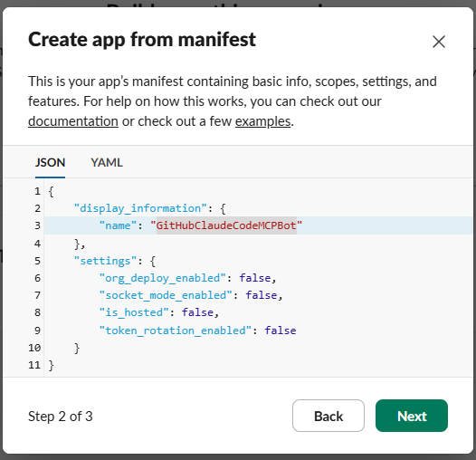This screenshot has width=476, height=460.
Task: Open the documentation link
Action: pyautogui.click(x=73, y=121)
